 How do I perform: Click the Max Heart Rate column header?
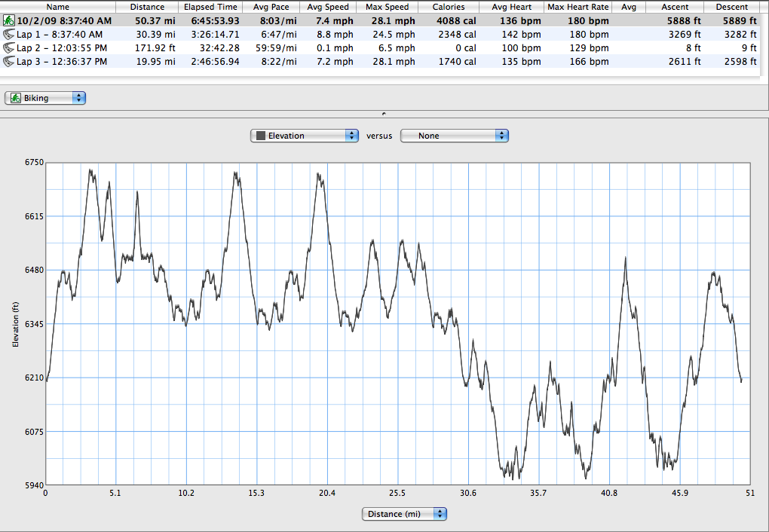(578, 7)
